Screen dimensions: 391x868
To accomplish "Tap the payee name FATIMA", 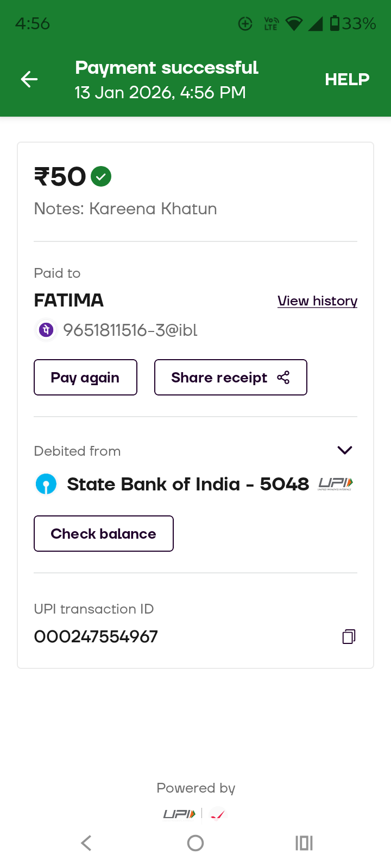I will (69, 300).
